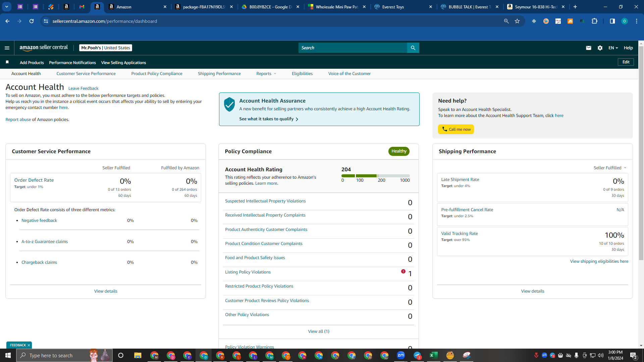Click the browser address bar URL
This screenshot has width=644, height=362.
[x=105, y=21]
